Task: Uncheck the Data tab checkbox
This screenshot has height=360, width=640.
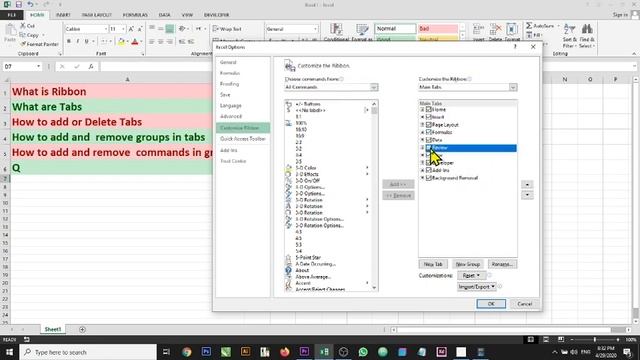Action: click(x=429, y=140)
